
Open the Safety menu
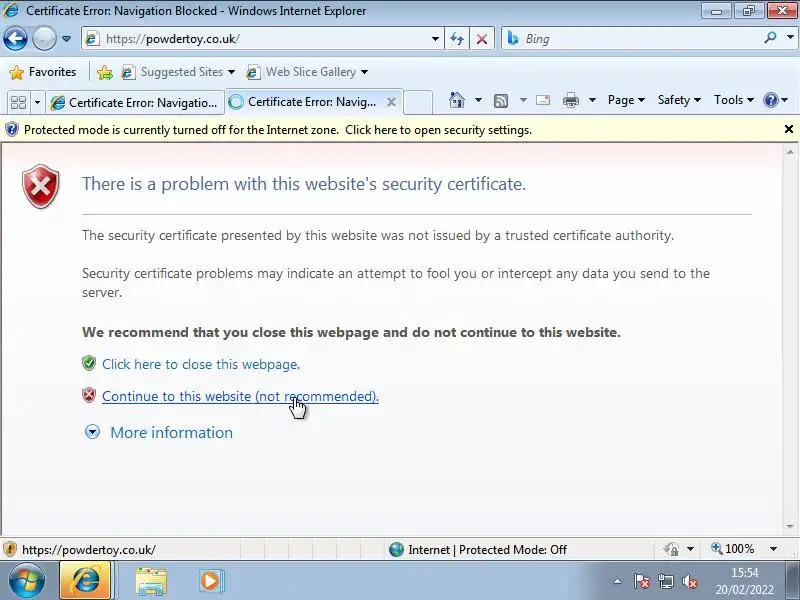coord(679,100)
